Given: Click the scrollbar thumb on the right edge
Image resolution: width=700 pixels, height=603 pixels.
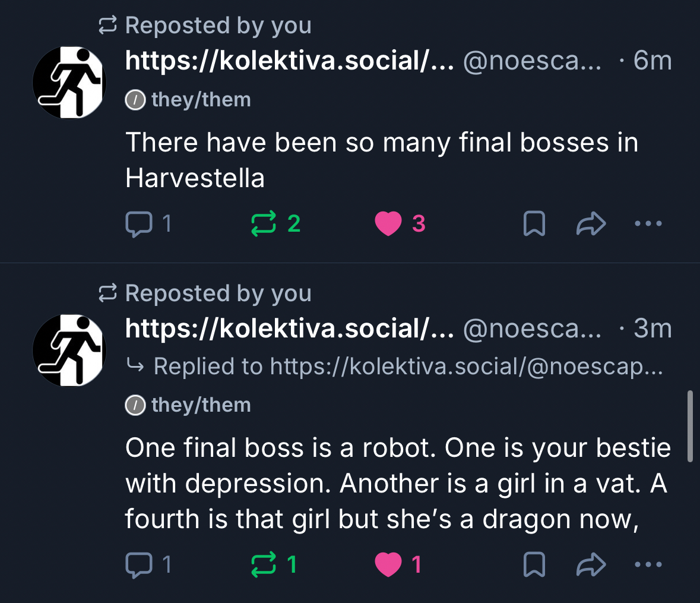Looking at the screenshot, I should 690,425.
